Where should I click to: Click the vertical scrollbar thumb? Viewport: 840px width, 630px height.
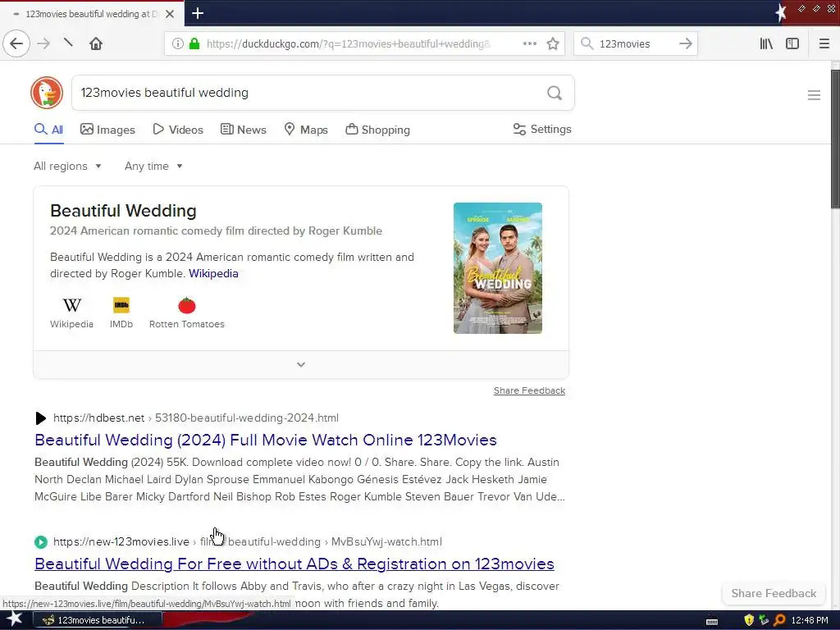point(835,138)
